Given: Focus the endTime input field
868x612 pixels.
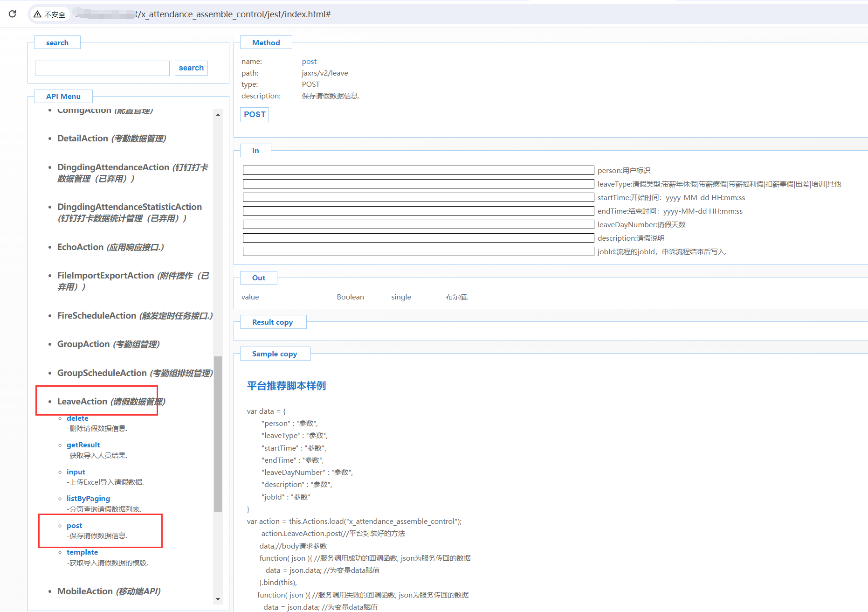Looking at the screenshot, I should pyautogui.click(x=418, y=211).
